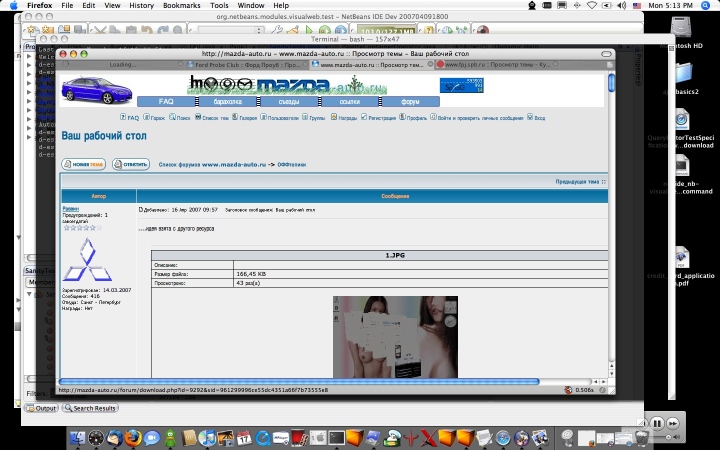This screenshot has width=720, height=450.
Task: Click the volume icon in menu bar
Action: coord(622,6)
